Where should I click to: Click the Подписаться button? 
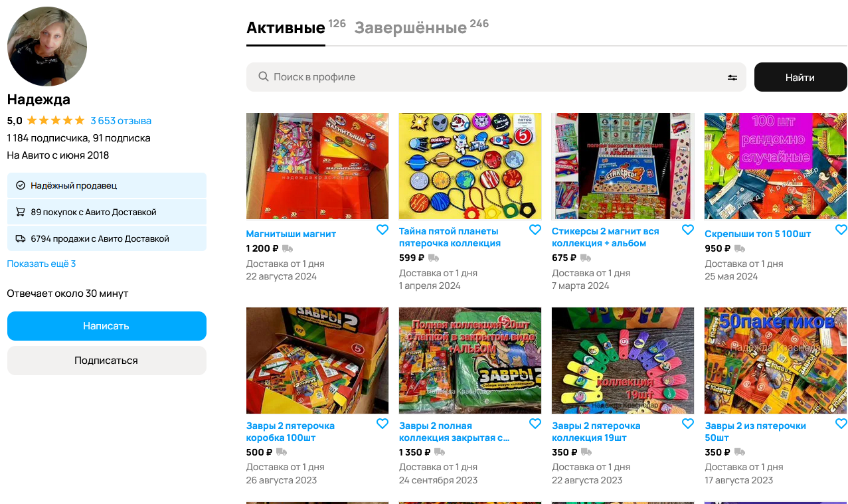(107, 361)
